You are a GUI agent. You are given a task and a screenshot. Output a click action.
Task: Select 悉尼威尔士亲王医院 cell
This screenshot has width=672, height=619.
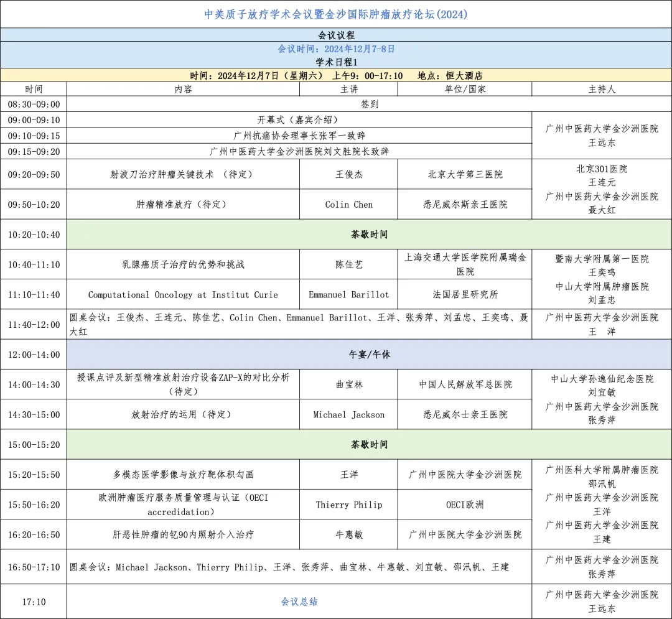(x=465, y=414)
